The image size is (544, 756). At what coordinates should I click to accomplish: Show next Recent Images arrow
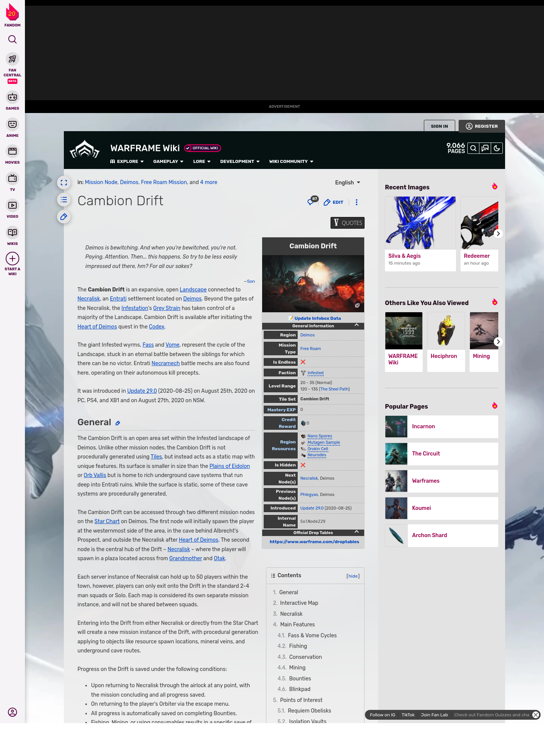point(498,234)
